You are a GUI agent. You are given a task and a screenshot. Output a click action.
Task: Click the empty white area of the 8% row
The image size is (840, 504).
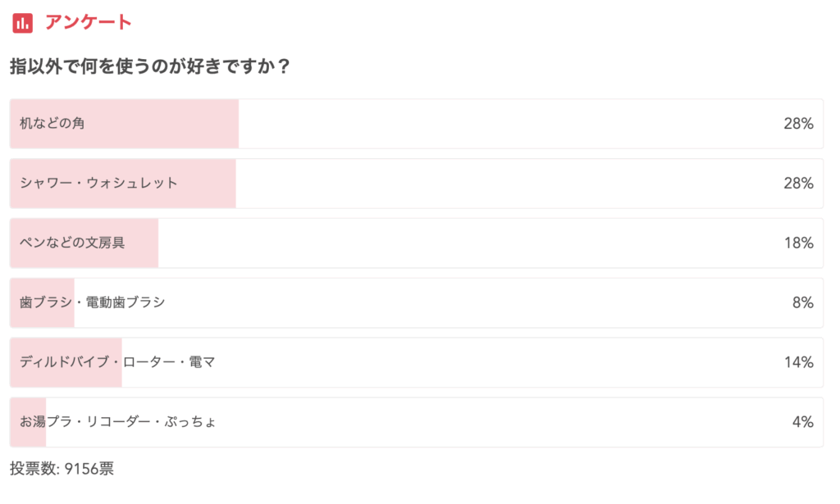(476, 303)
